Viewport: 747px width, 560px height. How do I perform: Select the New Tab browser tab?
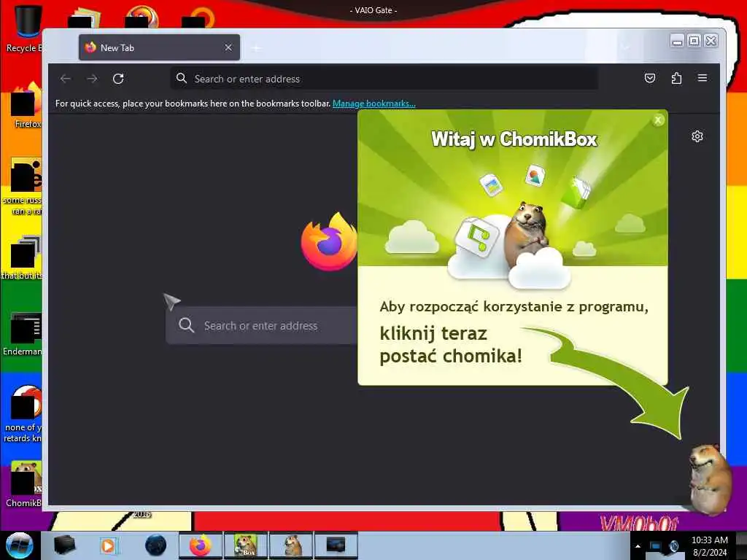[x=159, y=47]
